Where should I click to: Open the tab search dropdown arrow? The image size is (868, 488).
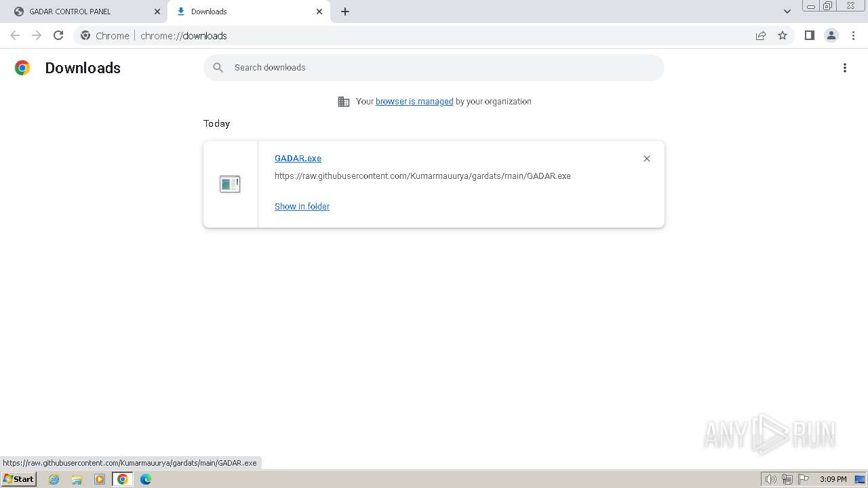pos(787,12)
